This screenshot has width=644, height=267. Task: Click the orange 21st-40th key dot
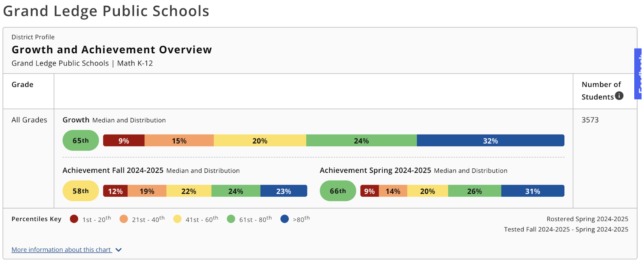click(124, 219)
